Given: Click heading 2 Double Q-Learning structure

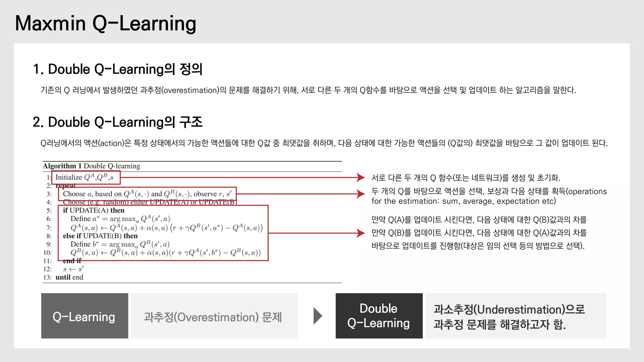Looking at the screenshot, I should (118, 122).
